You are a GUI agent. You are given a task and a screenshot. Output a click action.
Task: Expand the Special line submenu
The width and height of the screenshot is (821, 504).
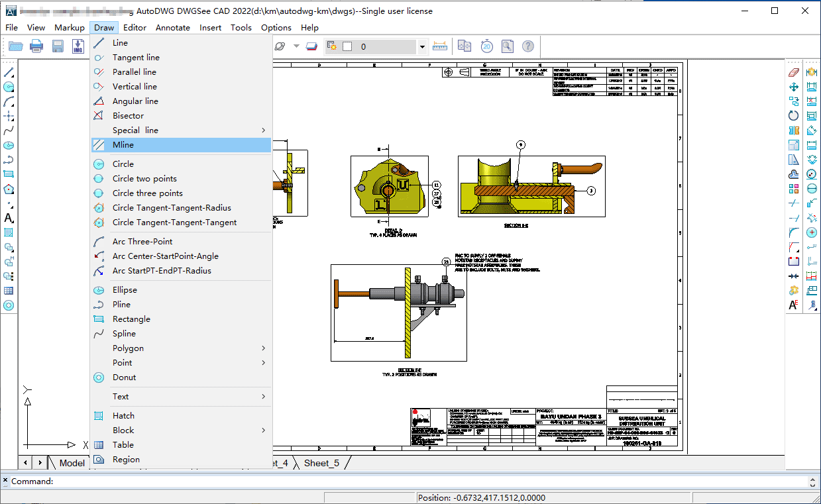[181, 130]
